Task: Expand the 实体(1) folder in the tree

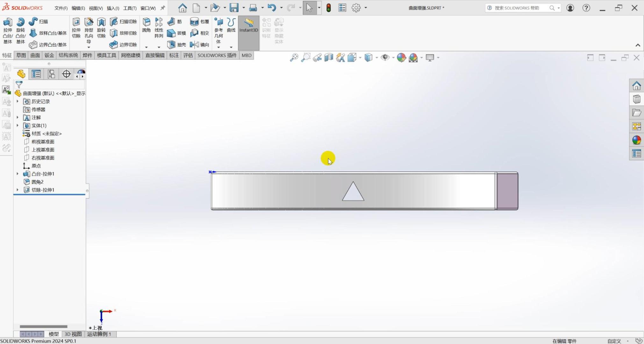Action: [x=18, y=125]
